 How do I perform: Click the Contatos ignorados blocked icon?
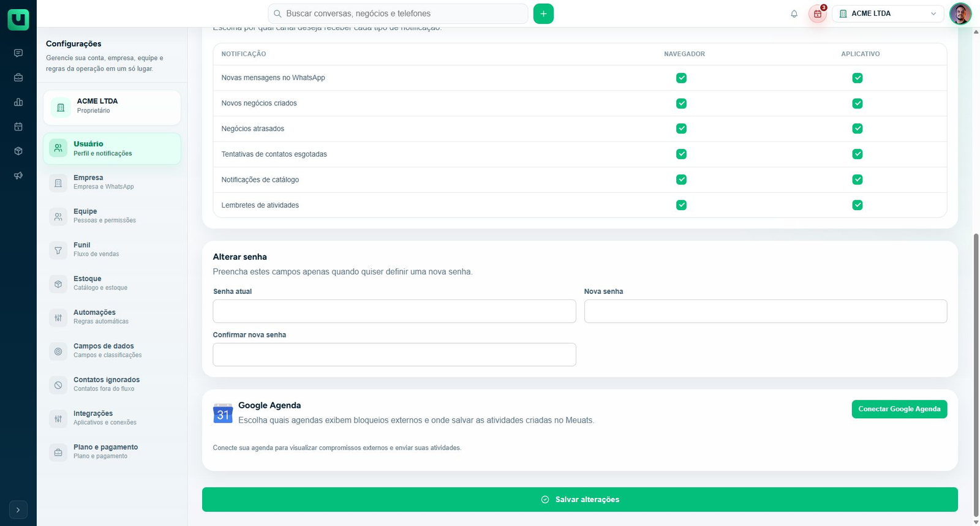58,385
